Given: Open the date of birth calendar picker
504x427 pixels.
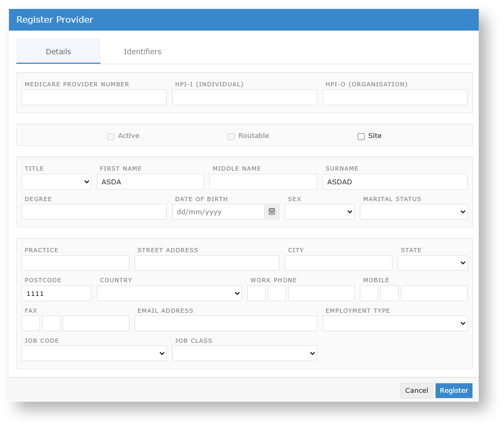Looking at the screenshot, I should pyautogui.click(x=271, y=212).
